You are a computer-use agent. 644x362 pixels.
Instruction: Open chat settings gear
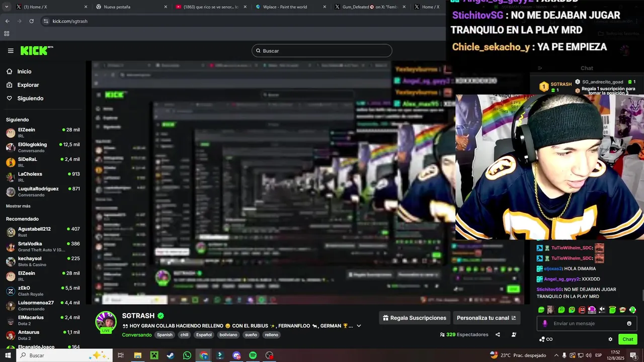(x=610, y=339)
